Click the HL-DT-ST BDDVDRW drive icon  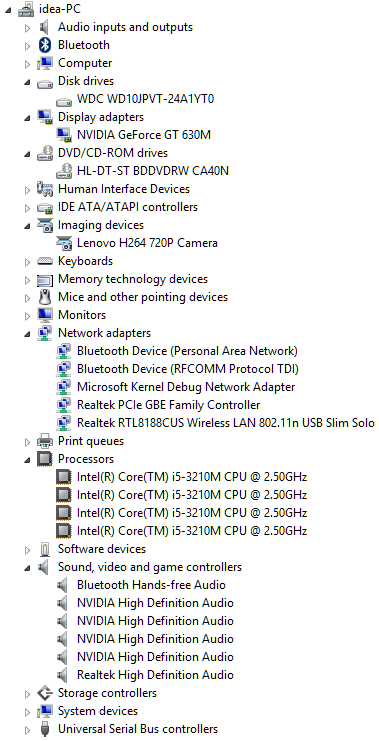coord(63,171)
